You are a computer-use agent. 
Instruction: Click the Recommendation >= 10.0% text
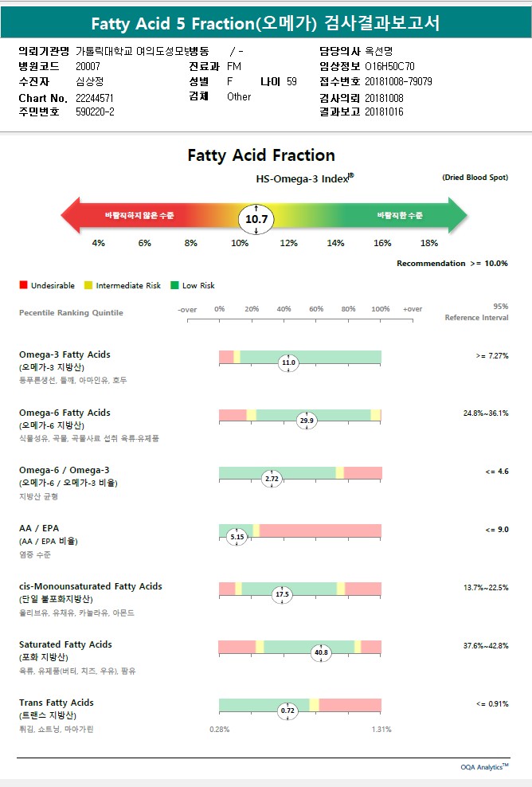[452, 264]
